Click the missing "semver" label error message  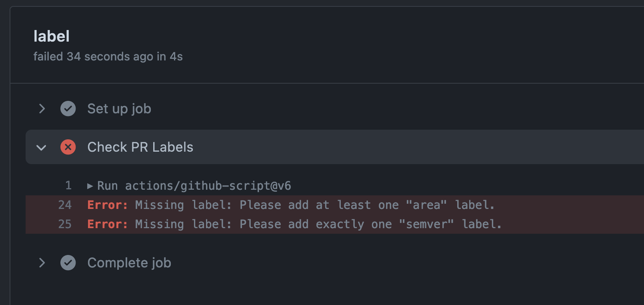pos(318,224)
